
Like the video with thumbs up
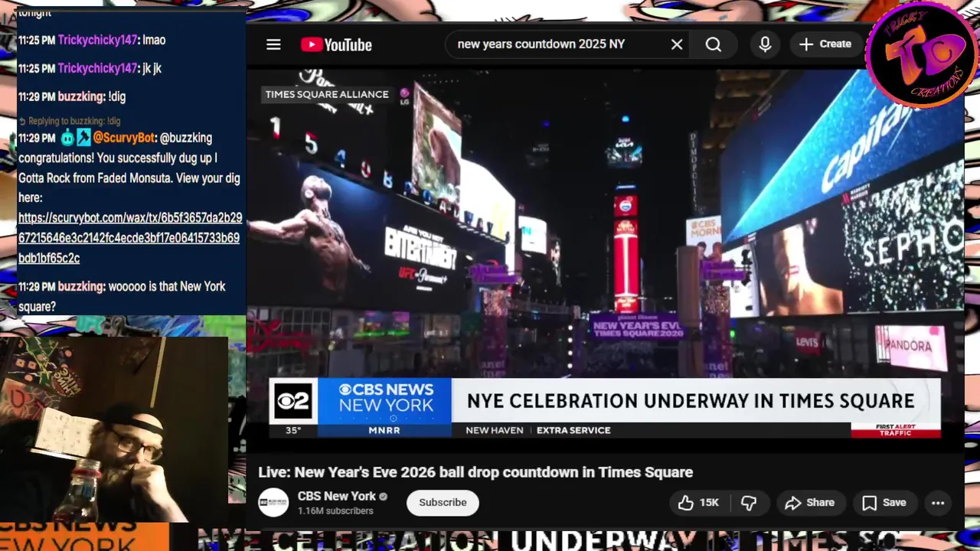[686, 503]
